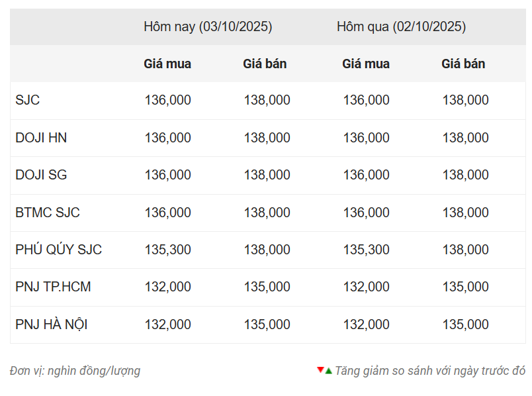Select today's sell price for PNJ TP.HCM
The width and height of the screenshot is (532, 396).
coord(267,287)
